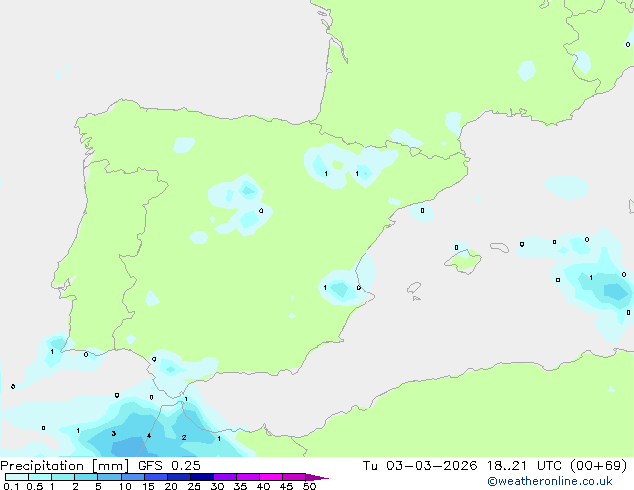
Task: Click the 2–5 mm legend color box
Action: coord(86,477)
